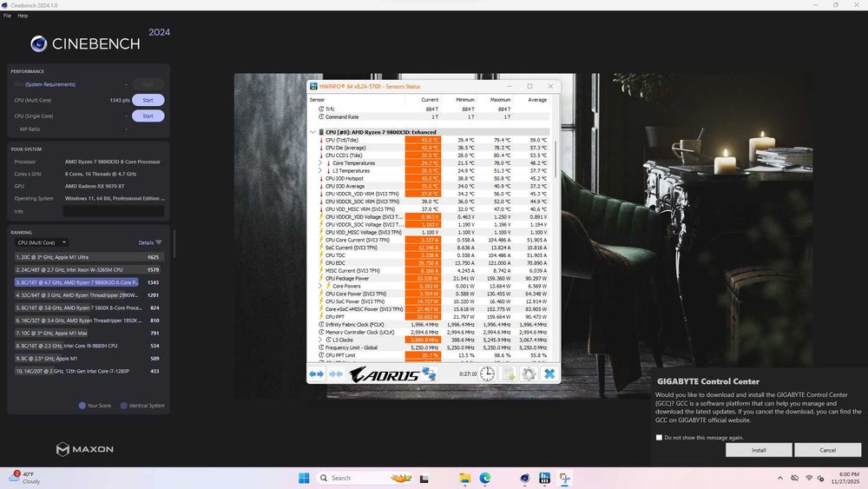Click the lightning icon beside CPU Package Power
Image resolution: width=868 pixels, height=489 pixels.
click(321, 279)
